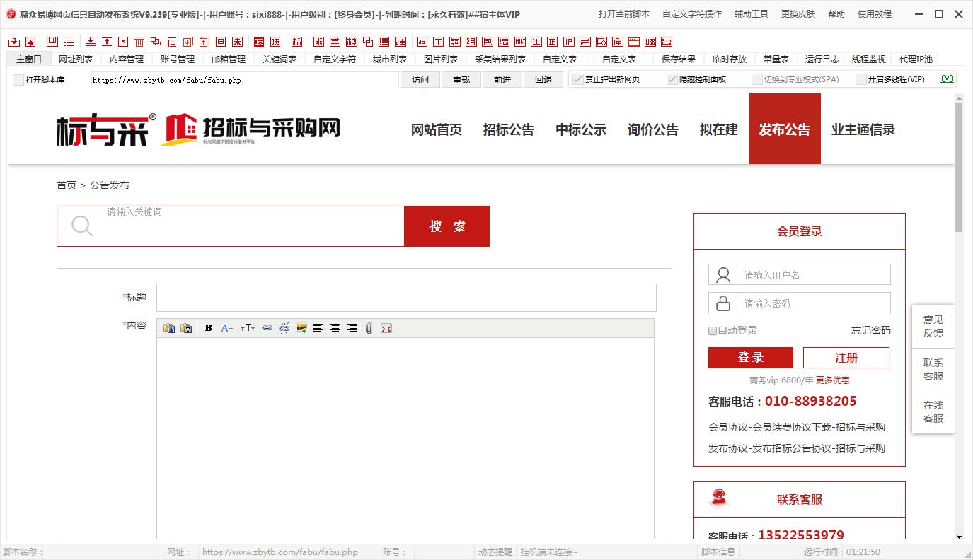This screenshot has height=560, width=973.
Task: Open 关键词表 tab
Action: pyautogui.click(x=280, y=59)
